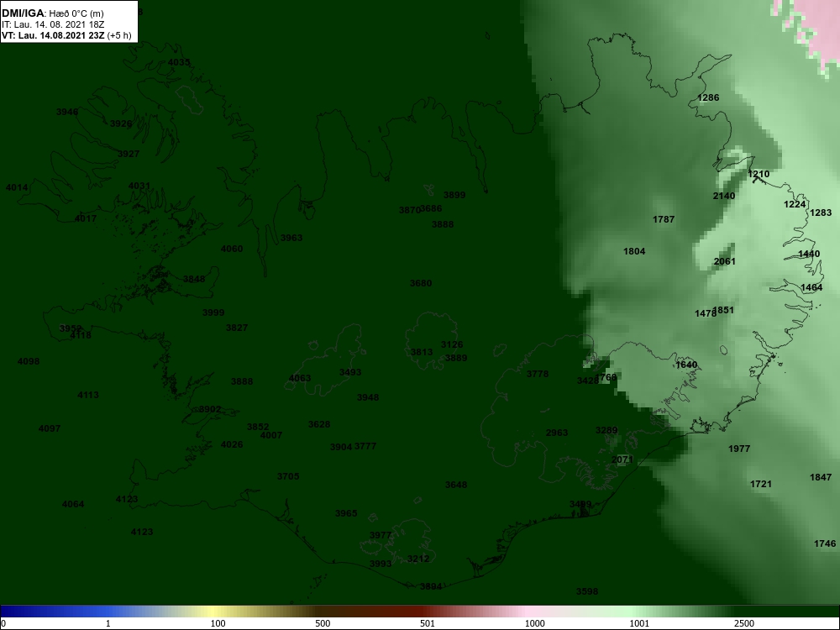This screenshot has height=630, width=840.
Task: Pick the 3963 label on the map
Action: click(291, 238)
